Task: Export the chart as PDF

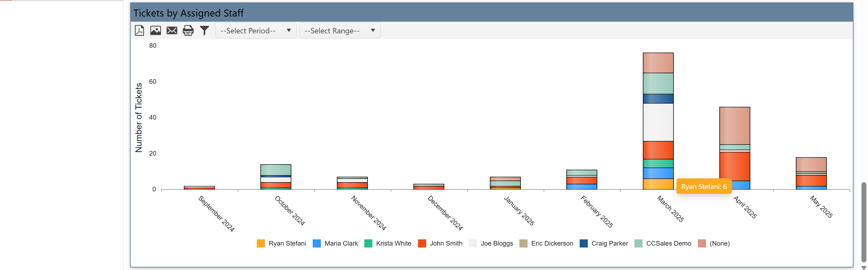Action: 139,31
